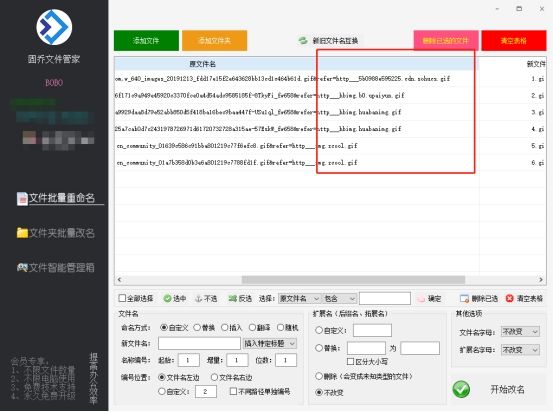Click the custom position value field
The image size is (553, 412).
[206, 392]
